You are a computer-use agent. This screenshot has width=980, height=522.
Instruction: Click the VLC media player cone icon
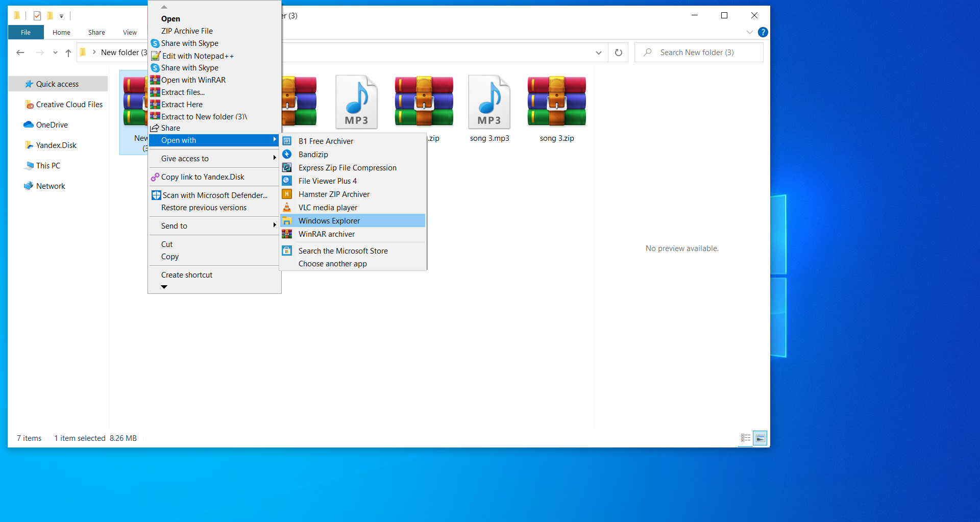pyautogui.click(x=287, y=208)
